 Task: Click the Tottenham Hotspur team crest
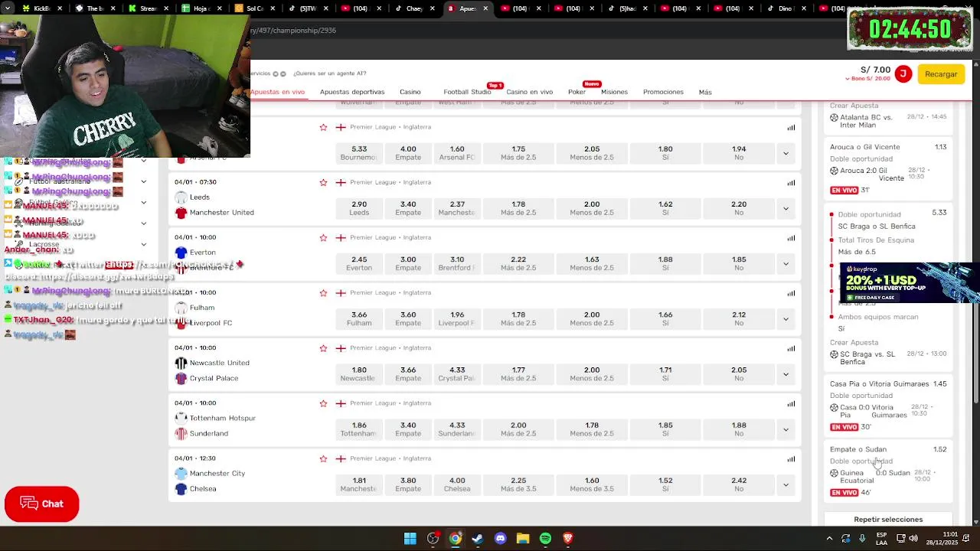coord(181,418)
